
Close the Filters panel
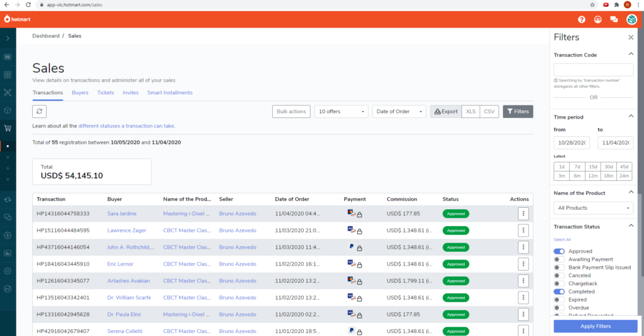[631, 37]
